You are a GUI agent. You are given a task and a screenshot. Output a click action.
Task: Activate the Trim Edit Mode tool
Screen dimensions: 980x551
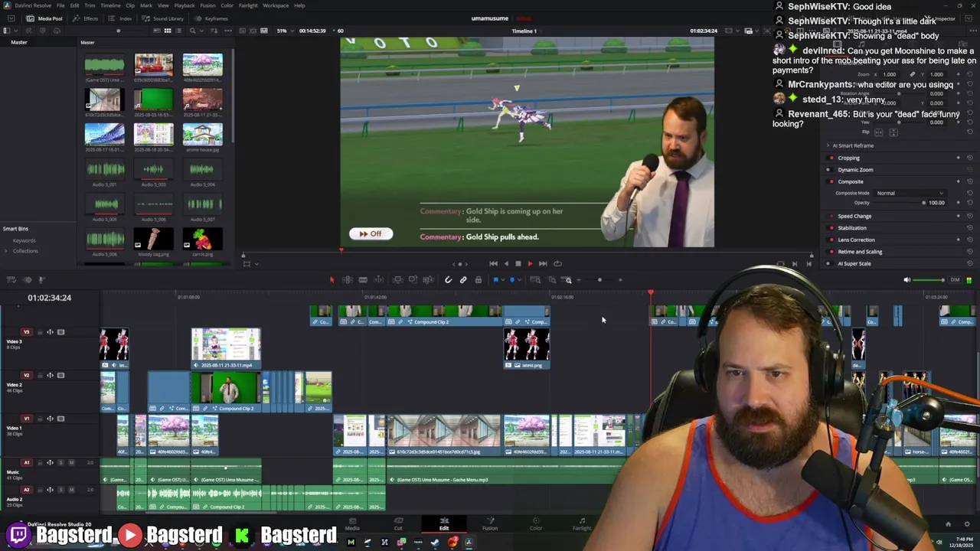point(347,280)
